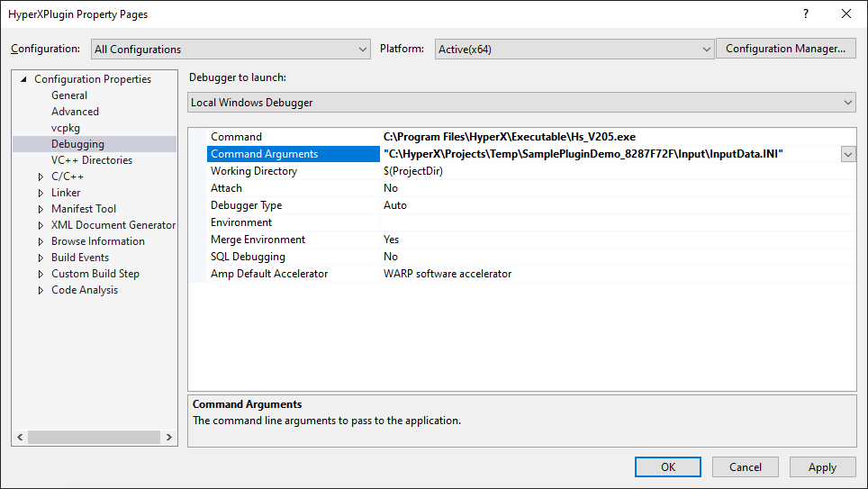This screenshot has width=868, height=489.
Task: Open the Platform Active(x64) dropdown
Action: (574, 50)
